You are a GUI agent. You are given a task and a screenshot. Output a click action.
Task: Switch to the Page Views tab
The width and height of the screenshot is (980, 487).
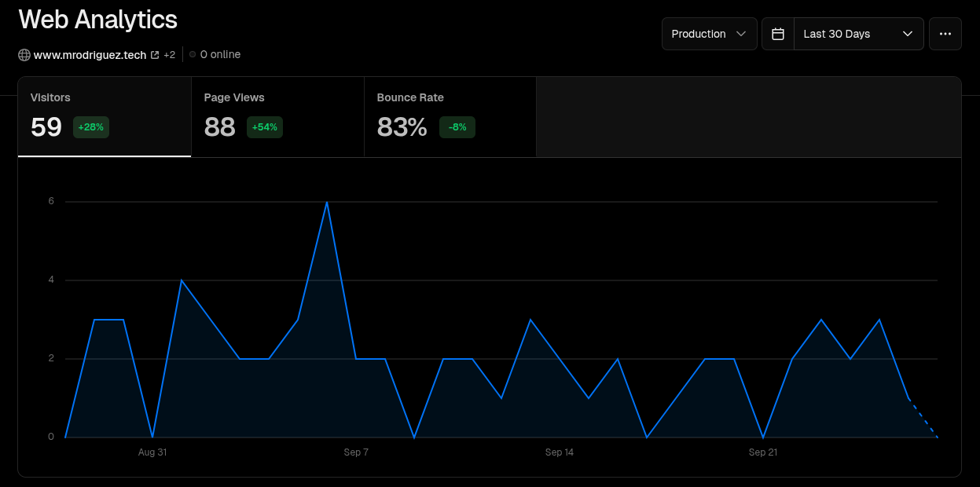pos(277,116)
